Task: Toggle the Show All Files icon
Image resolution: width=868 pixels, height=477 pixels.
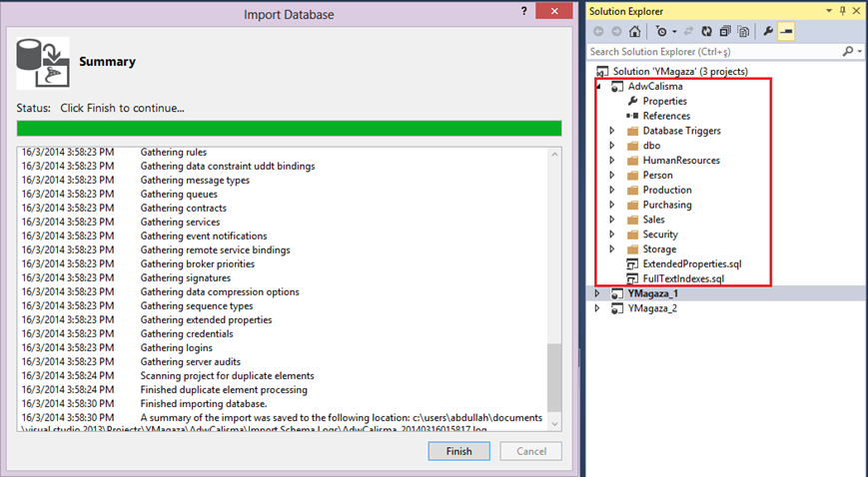Action: click(x=743, y=32)
